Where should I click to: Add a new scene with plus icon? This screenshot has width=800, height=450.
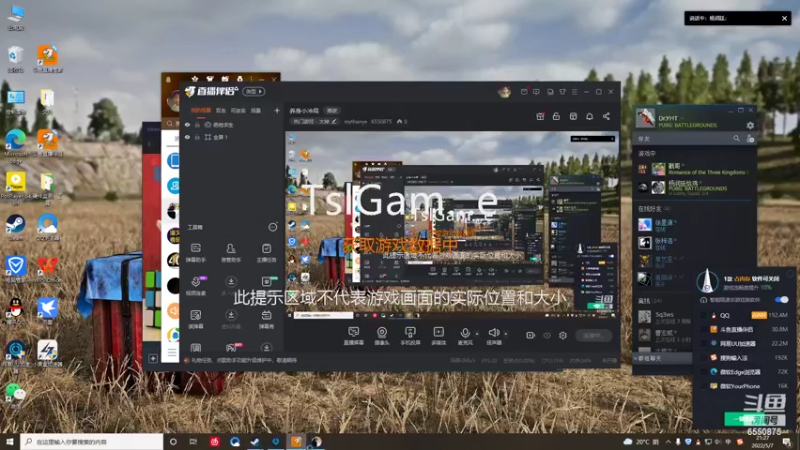(277, 110)
